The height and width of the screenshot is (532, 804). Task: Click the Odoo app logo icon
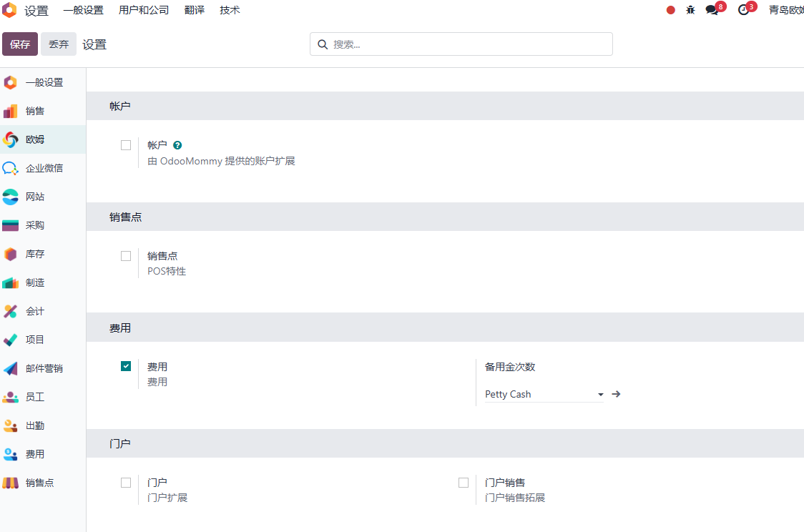(x=9, y=10)
